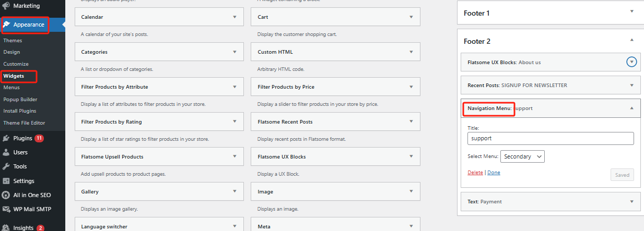
Task: Go to Theme File Editor
Action: coord(24,123)
